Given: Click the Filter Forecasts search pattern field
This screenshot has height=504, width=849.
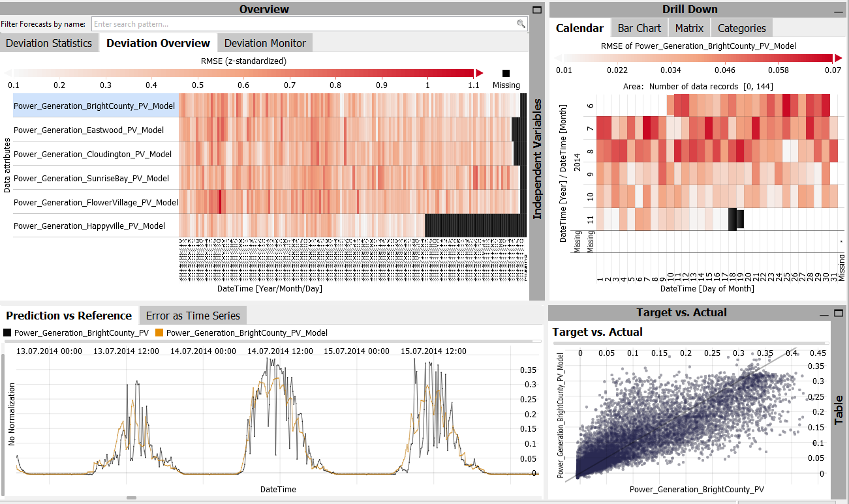Looking at the screenshot, I should [x=303, y=24].
